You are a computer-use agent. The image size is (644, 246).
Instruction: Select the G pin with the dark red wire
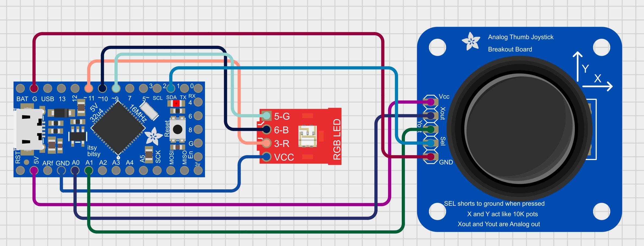tap(34, 88)
